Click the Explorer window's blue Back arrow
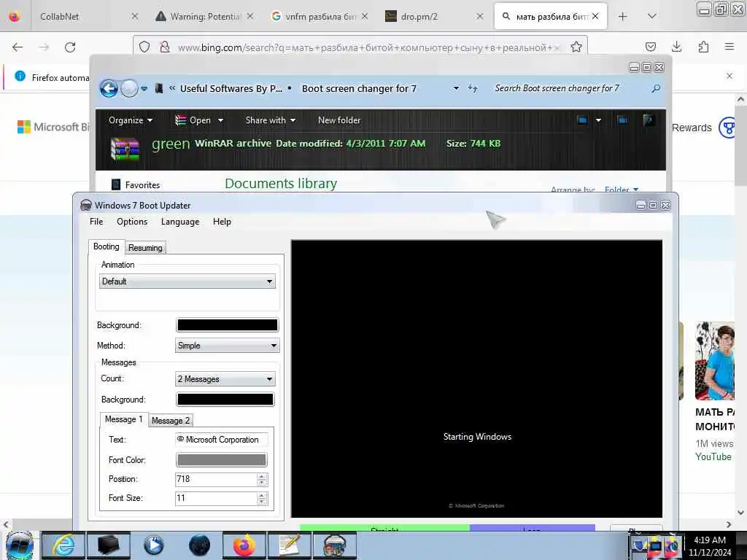The image size is (747, 560). 109,88
